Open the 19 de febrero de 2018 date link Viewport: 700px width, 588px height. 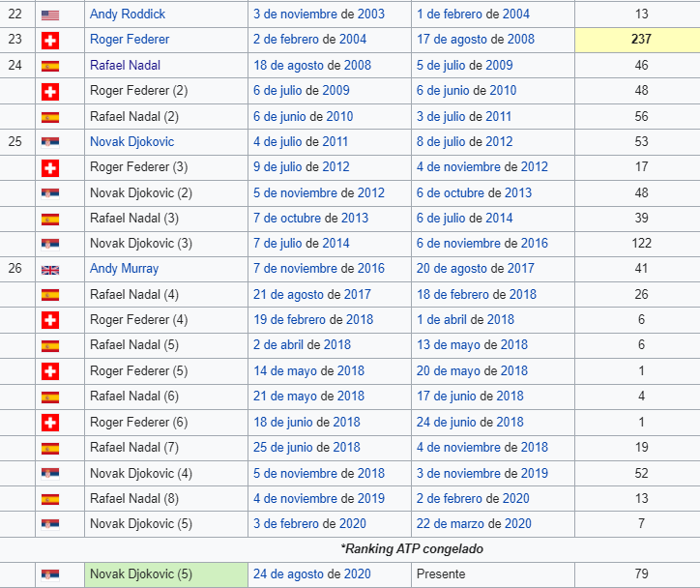[x=313, y=320]
